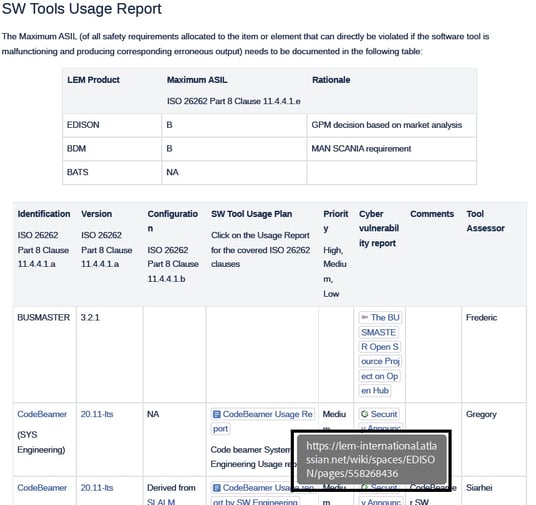This screenshot has width=536, height=505.
Task: Open the CodeBeamer (SYS Engineering) identification link
Action: coord(42,414)
